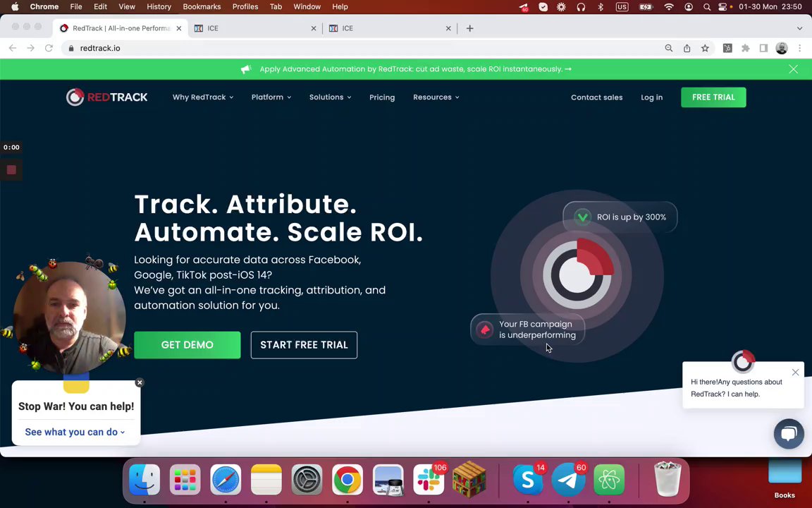Click the 'ROI is up by 300%' badge
This screenshot has height=508, width=812.
[x=620, y=217]
